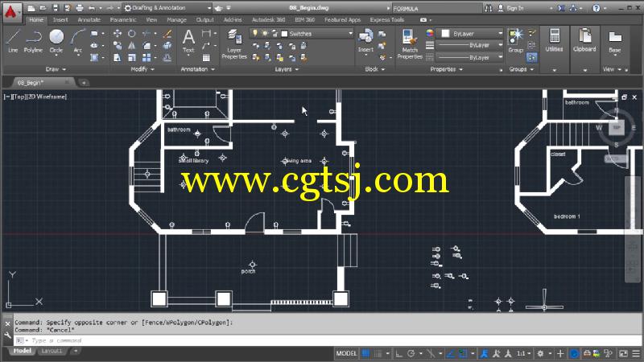Toggle the layer on/off lightbulb icon

click(255, 33)
